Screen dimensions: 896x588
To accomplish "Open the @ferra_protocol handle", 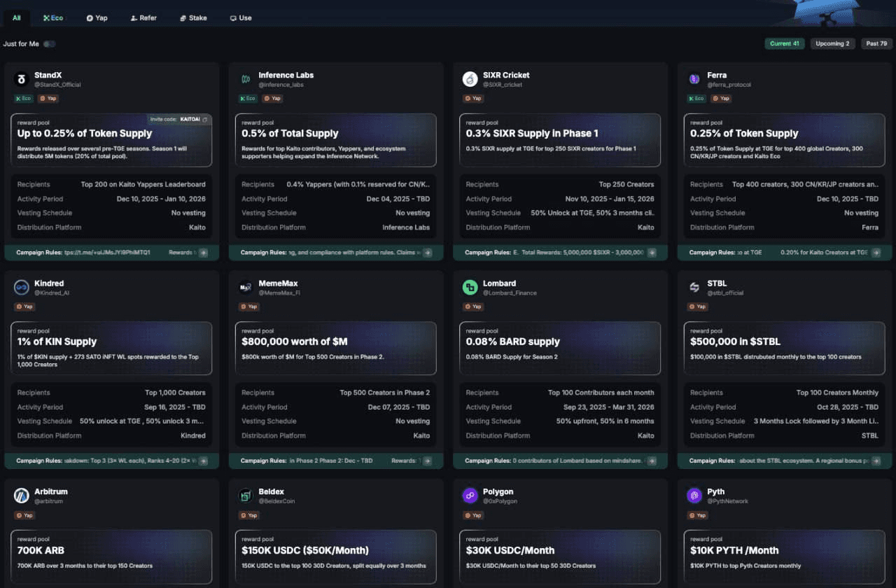I will 729,85.
